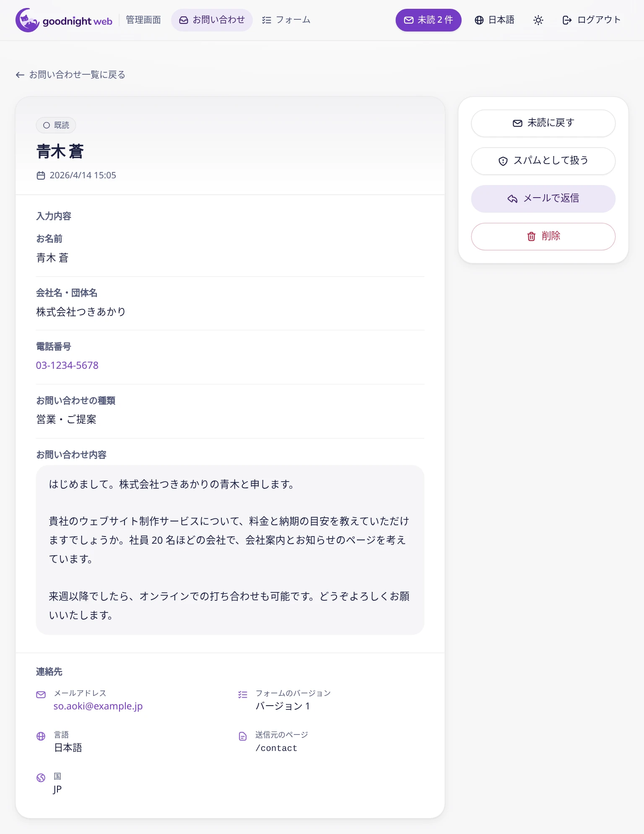Click the date 2026/4/14 15:05
Viewport: 644px width, 834px height.
click(x=83, y=175)
